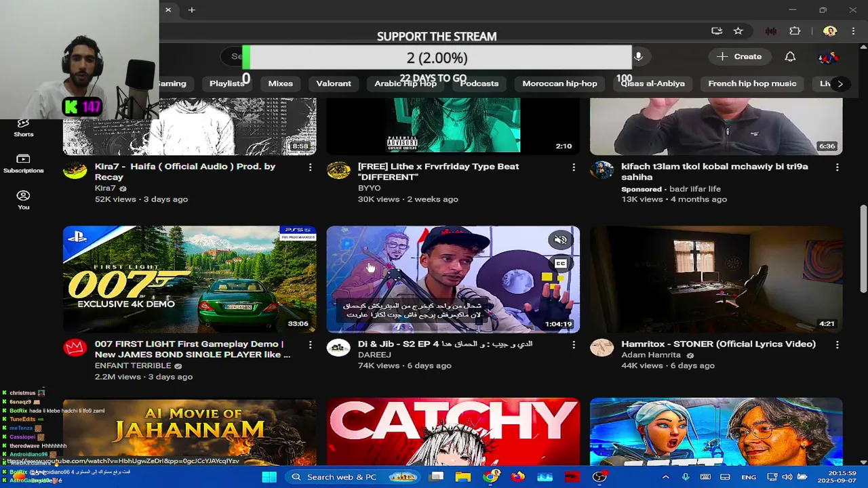Select the Valorant category chip

tap(334, 83)
